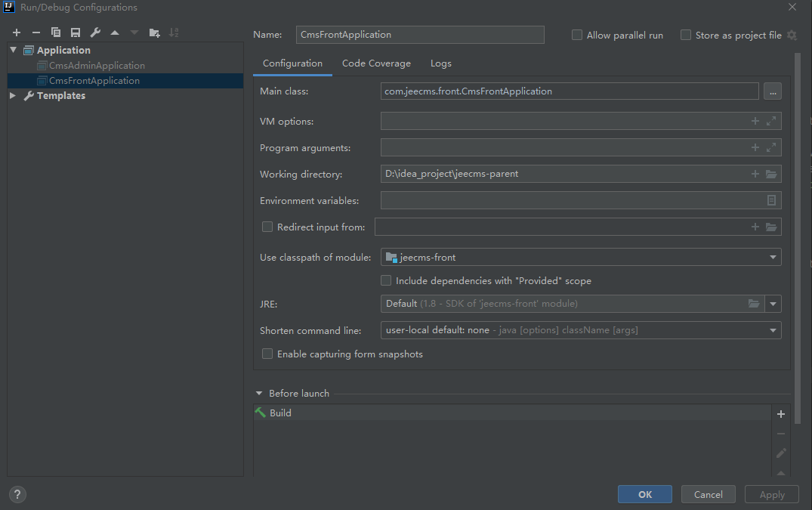
Task: Browse for Main class with ellipsis button
Action: click(x=772, y=91)
